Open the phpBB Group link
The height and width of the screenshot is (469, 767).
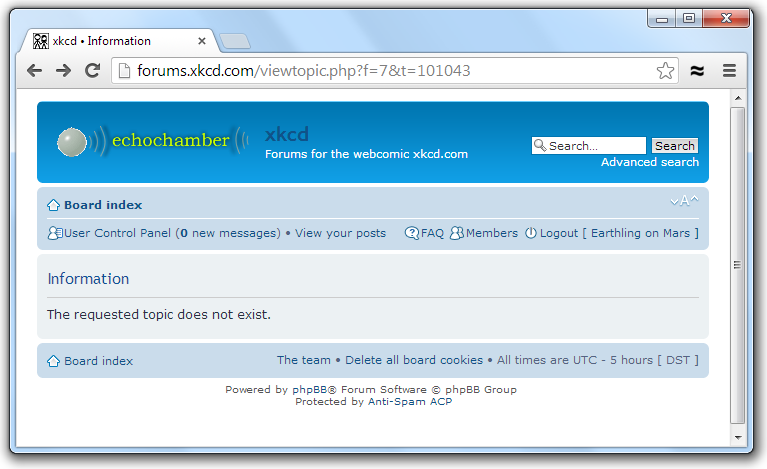pyautogui.click(x=480, y=390)
